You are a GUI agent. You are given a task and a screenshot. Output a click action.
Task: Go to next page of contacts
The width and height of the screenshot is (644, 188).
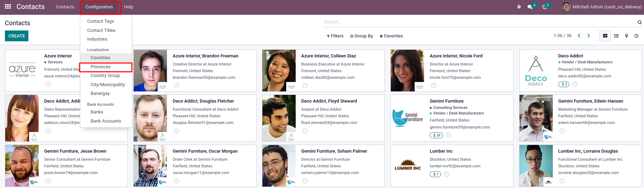pyautogui.click(x=589, y=36)
